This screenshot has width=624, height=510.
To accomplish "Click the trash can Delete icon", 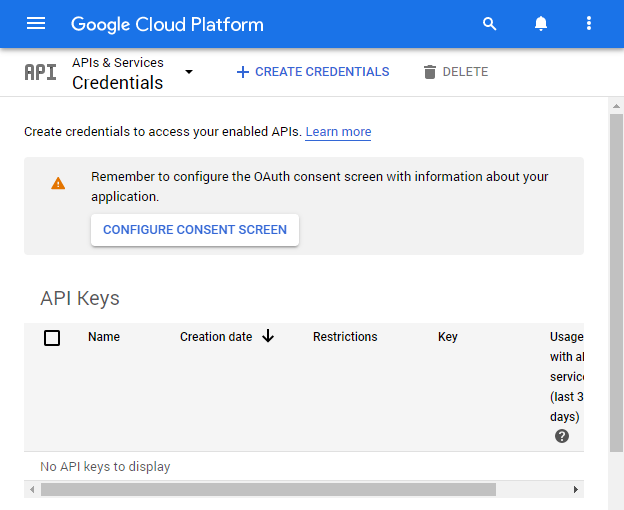I will click(x=430, y=72).
